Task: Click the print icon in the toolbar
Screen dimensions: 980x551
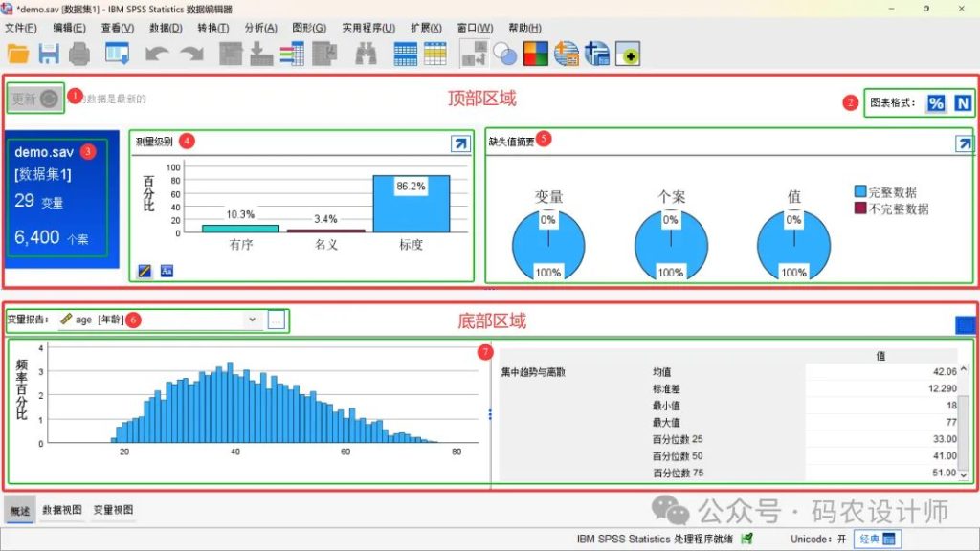Action: pos(78,55)
